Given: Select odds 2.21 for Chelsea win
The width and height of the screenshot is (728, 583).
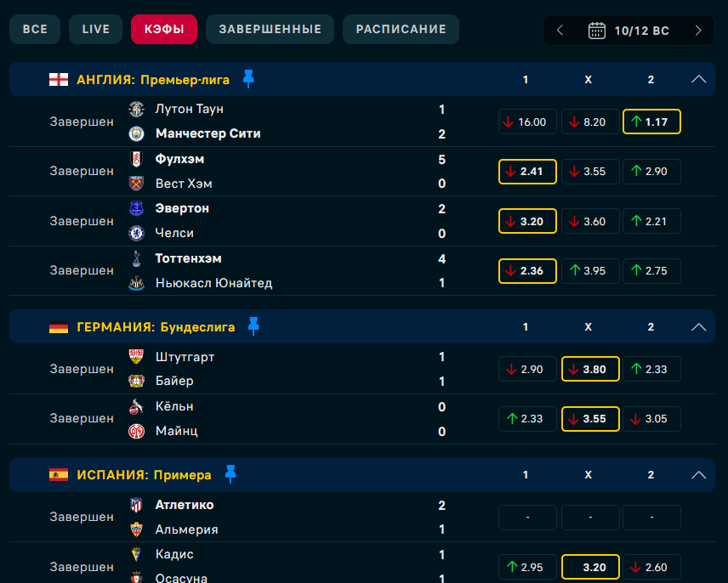Looking at the screenshot, I should [651, 221].
